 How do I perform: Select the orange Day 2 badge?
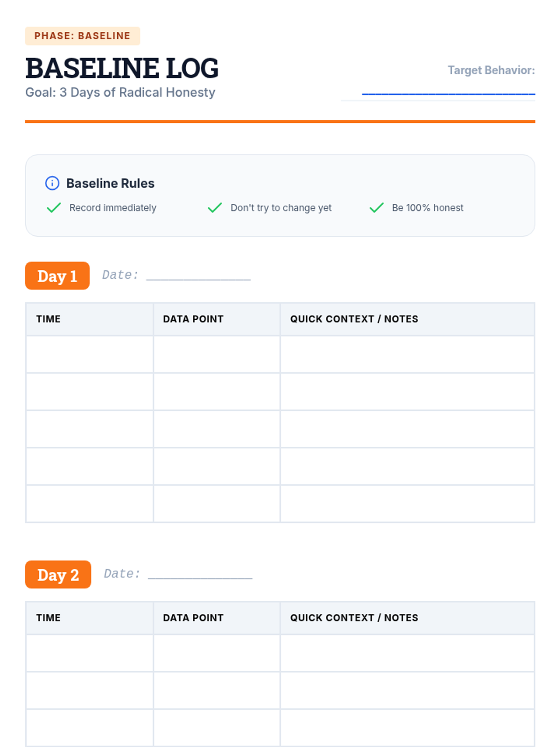(58, 575)
